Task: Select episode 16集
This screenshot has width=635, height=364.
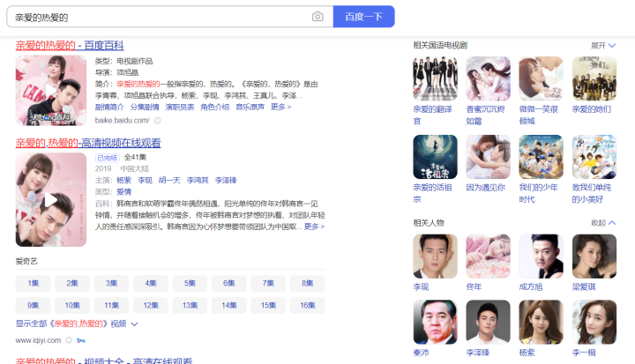Action: tap(308, 305)
